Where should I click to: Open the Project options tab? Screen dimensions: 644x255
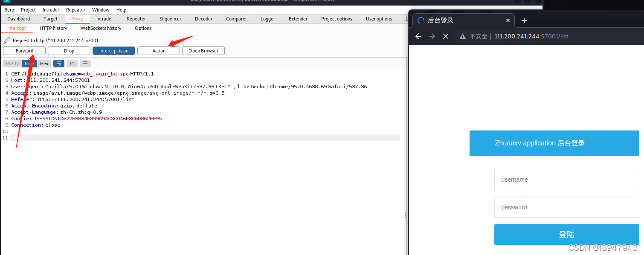[337, 19]
